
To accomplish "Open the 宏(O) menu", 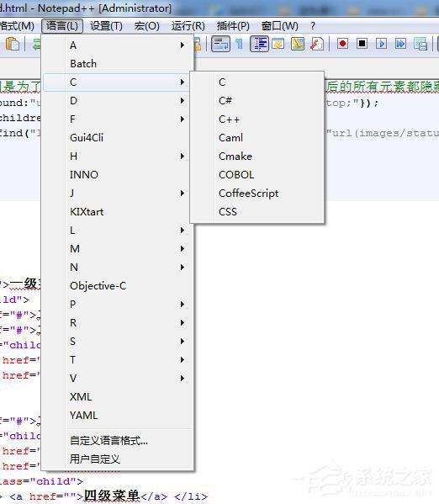I will pos(147,26).
